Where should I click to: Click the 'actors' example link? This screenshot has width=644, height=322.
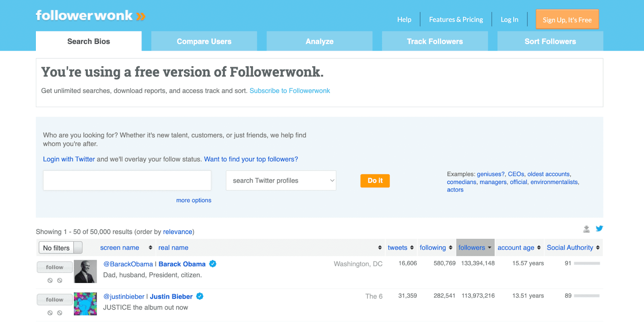click(455, 190)
